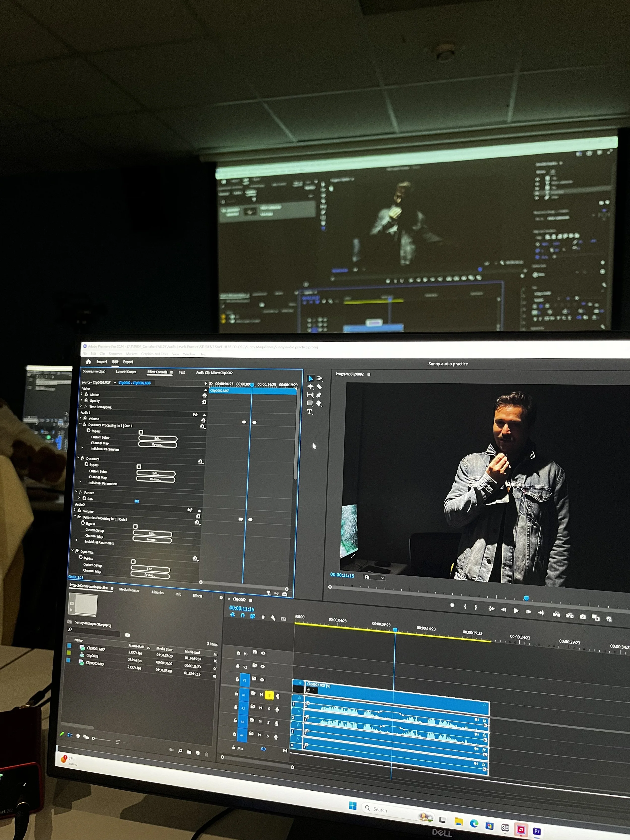Check Bypass under Audio 1 Dynamics Processing
The width and height of the screenshot is (630, 840).
click(141, 432)
